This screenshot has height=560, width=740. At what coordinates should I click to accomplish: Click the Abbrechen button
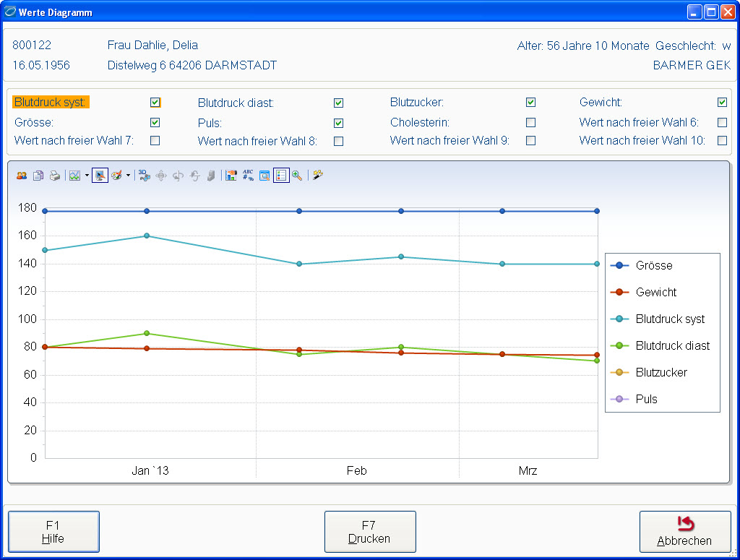(685, 532)
